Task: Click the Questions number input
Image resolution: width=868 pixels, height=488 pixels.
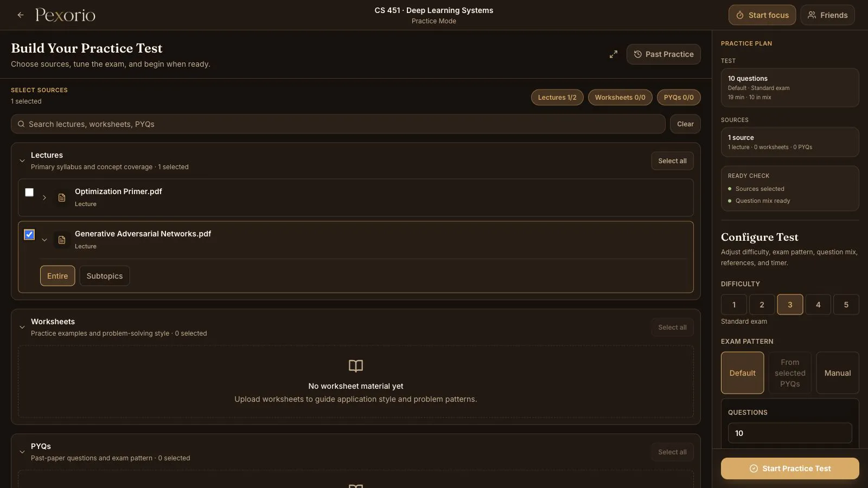Action: (x=790, y=433)
